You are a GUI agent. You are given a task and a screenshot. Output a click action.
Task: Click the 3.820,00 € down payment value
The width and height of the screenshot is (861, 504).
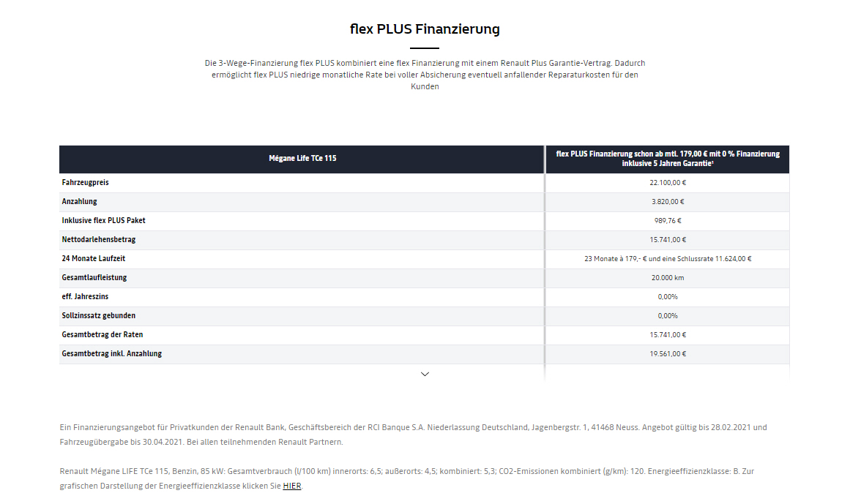pos(668,202)
